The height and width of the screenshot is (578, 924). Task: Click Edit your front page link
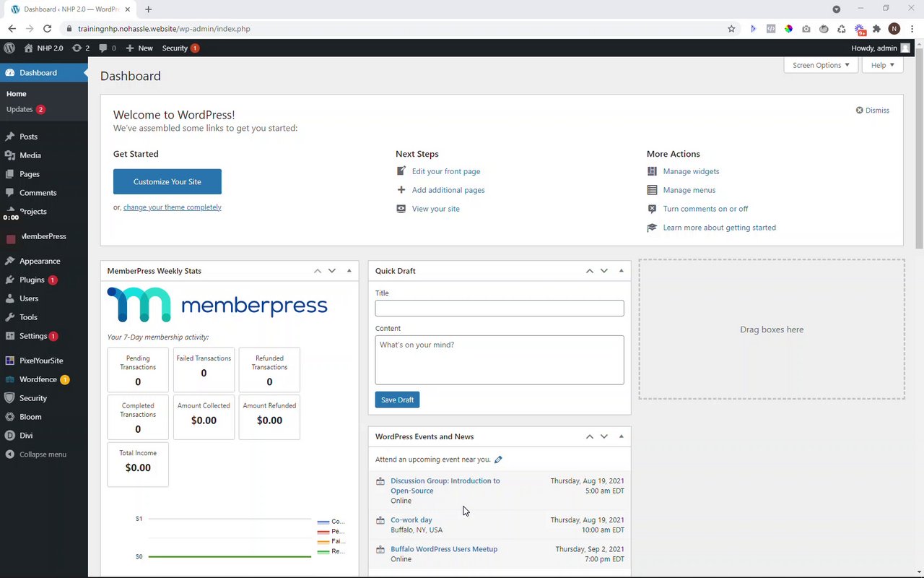(x=446, y=171)
